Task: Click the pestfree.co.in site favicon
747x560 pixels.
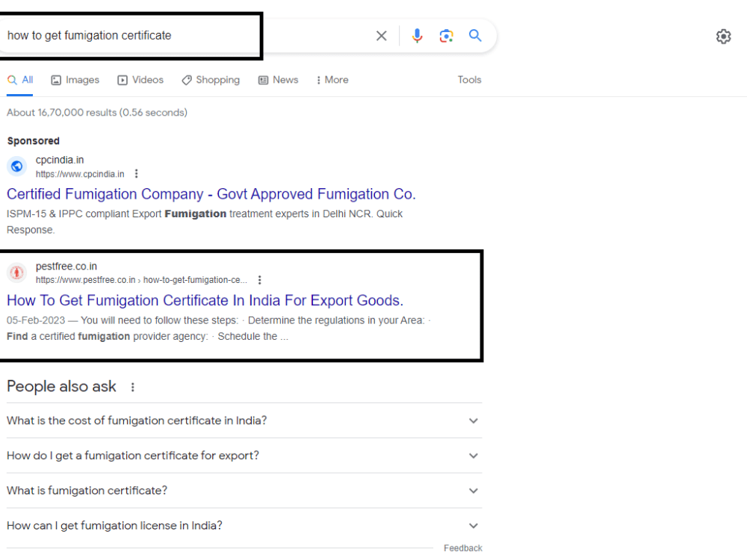Action: click(16, 273)
